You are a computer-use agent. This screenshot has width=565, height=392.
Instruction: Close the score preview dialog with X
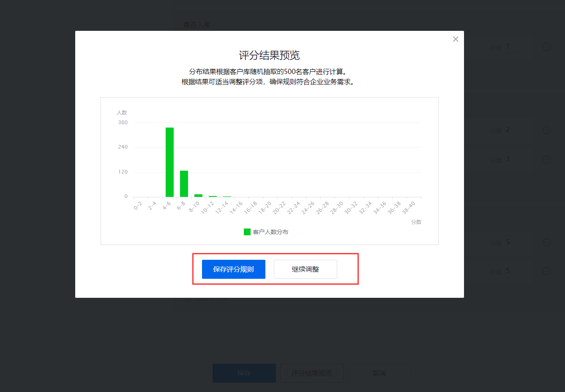pos(456,39)
